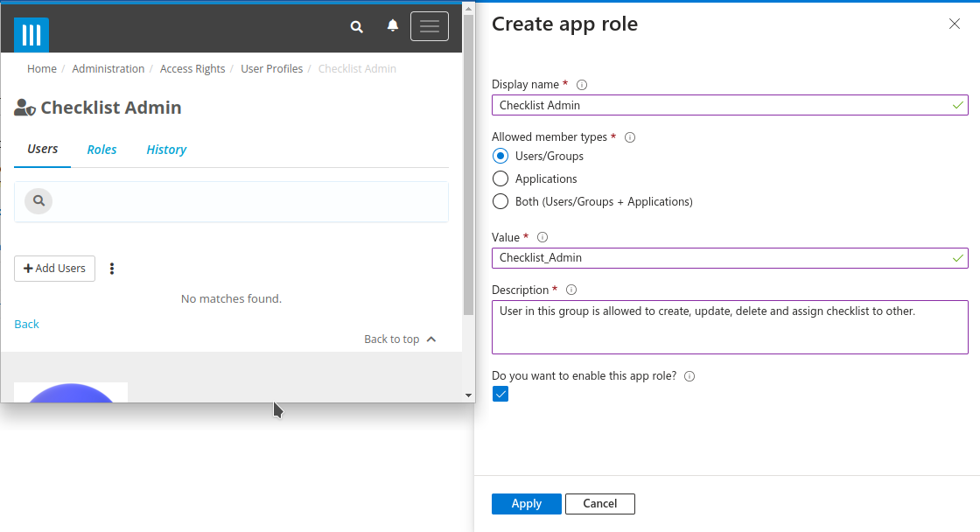Viewport: 980px width, 532px height.
Task: Click the user profile icon beside heading
Action: (x=24, y=108)
